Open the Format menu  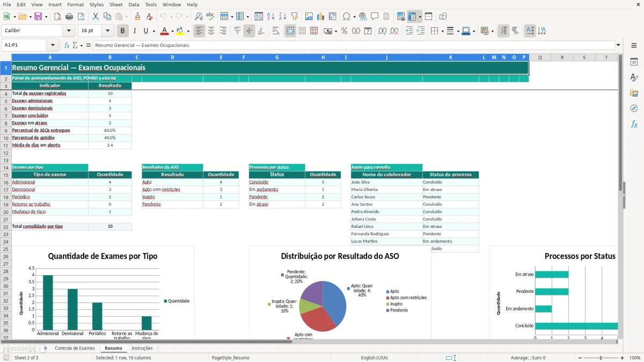tap(75, 4)
